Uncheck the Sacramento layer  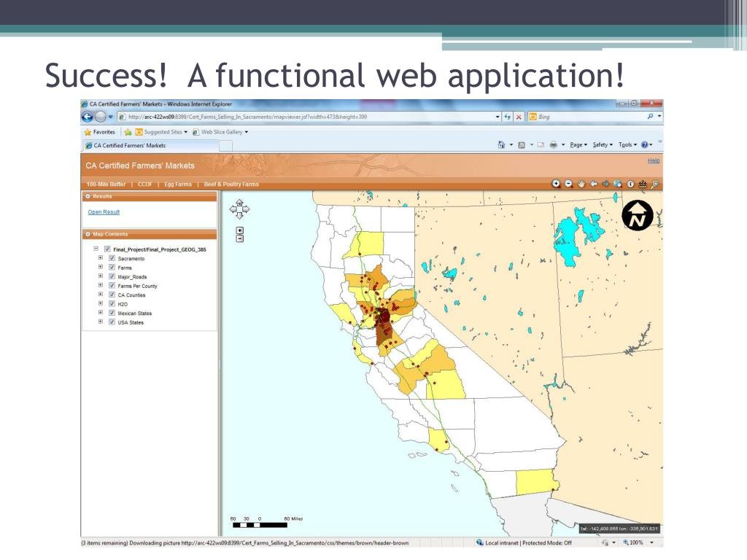coord(112,258)
